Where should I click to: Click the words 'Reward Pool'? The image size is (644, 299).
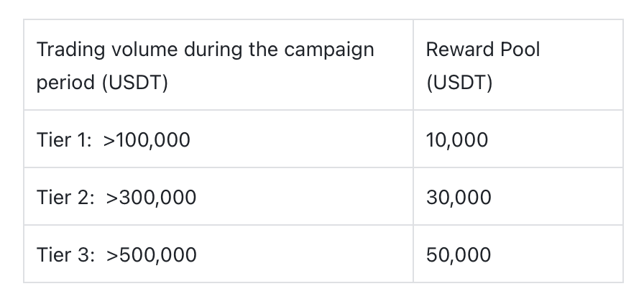click(x=483, y=50)
